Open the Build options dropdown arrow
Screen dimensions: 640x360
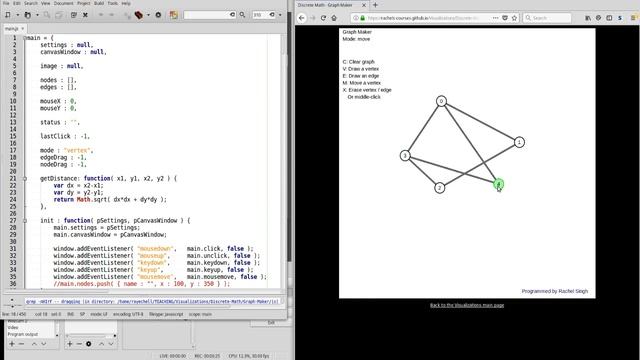pyautogui.click(x=148, y=15)
